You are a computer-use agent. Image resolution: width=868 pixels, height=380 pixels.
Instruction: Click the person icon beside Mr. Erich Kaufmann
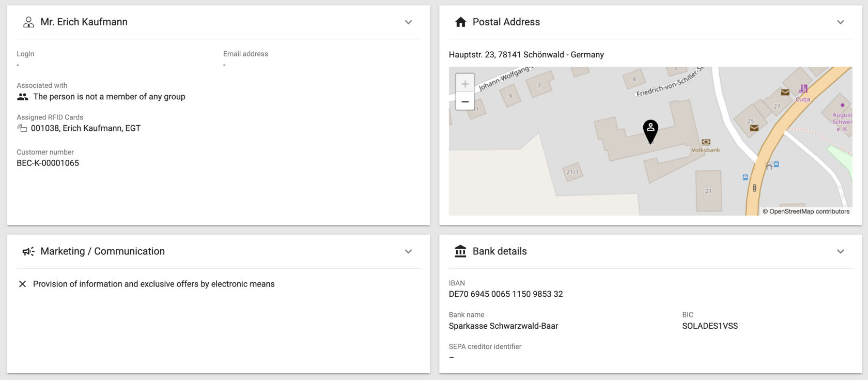(x=28, y=22)
